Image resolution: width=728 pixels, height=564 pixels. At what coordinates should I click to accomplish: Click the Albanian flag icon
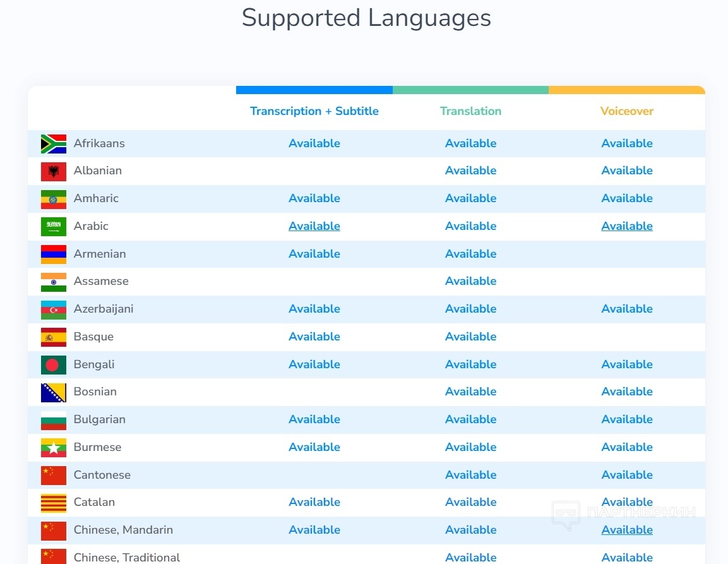pyautogui.click(x=54, y=171)
